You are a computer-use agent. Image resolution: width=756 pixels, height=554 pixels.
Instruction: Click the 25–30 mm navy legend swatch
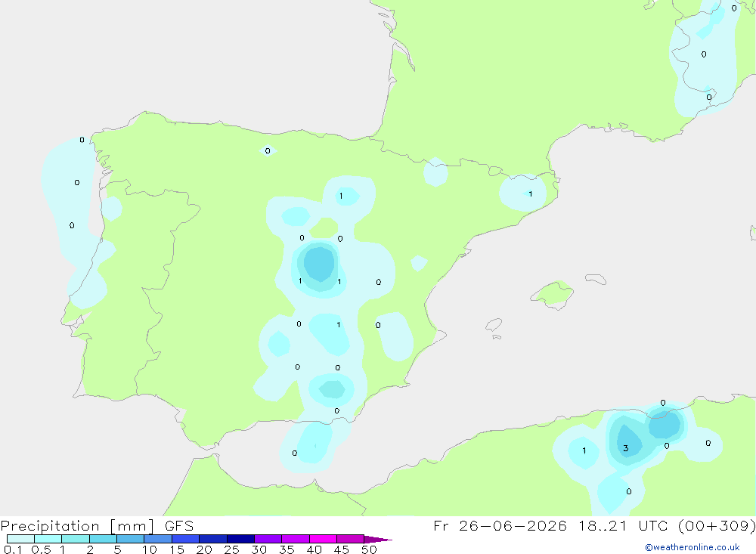[240, 539]
